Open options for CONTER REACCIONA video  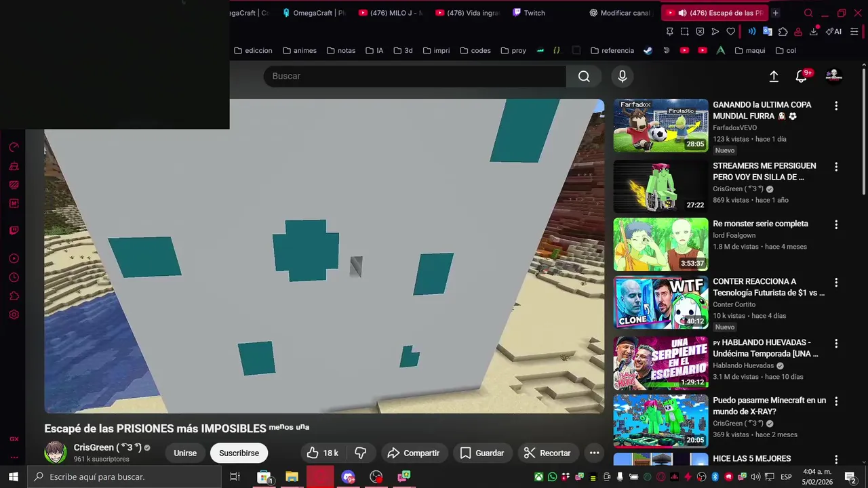836,283
